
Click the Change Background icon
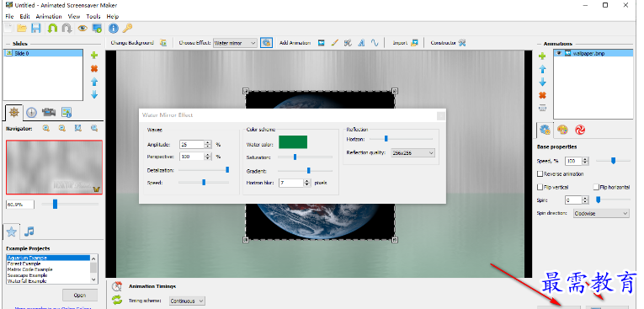click(163, 43)
